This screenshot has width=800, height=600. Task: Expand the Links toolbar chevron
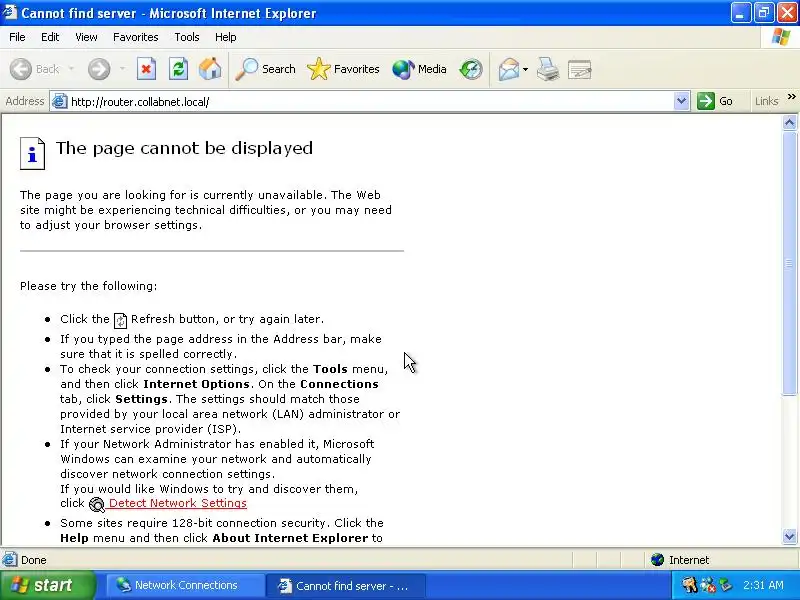tap(791, 96)
